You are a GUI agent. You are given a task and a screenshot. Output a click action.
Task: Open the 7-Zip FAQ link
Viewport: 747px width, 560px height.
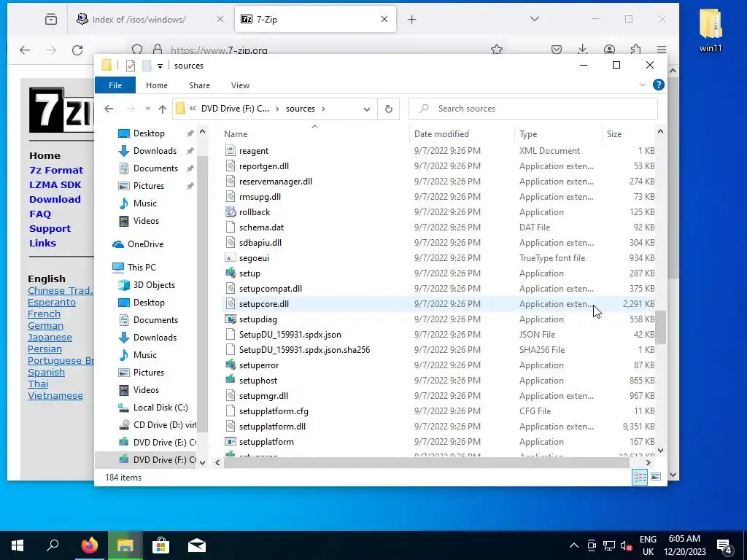[x=40, y=214]
